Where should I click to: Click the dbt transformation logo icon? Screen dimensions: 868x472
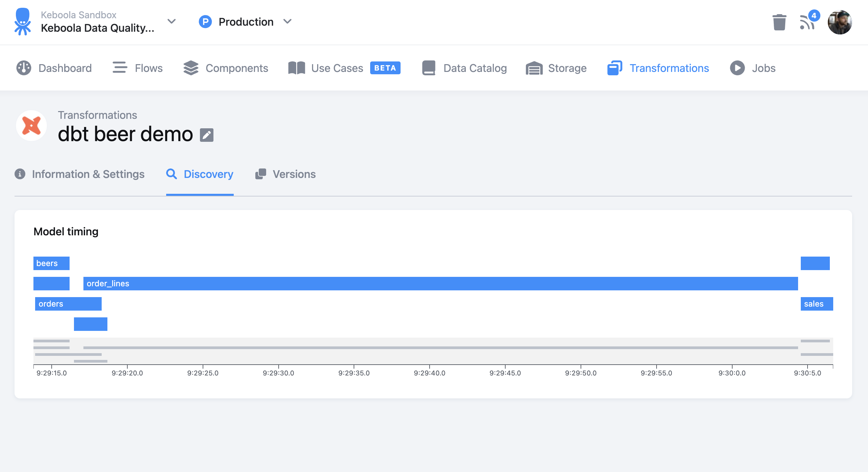31,125
